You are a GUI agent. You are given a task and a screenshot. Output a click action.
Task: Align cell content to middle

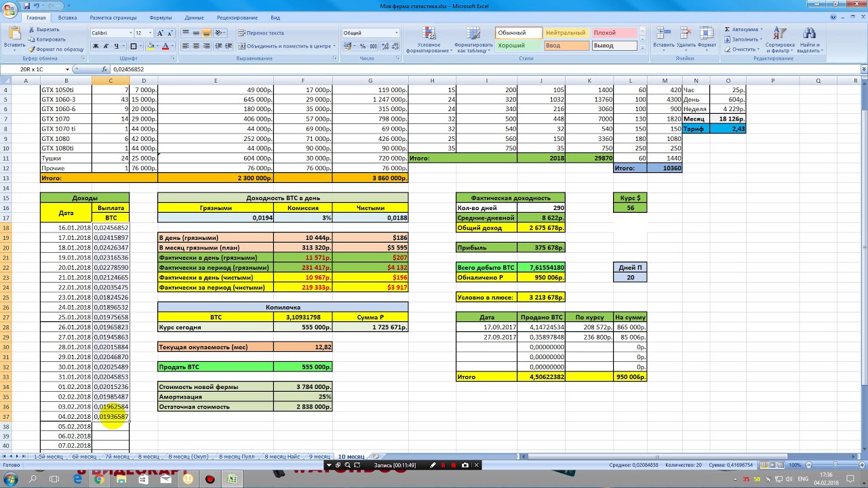pyautogui.click(x=196, y=33)
